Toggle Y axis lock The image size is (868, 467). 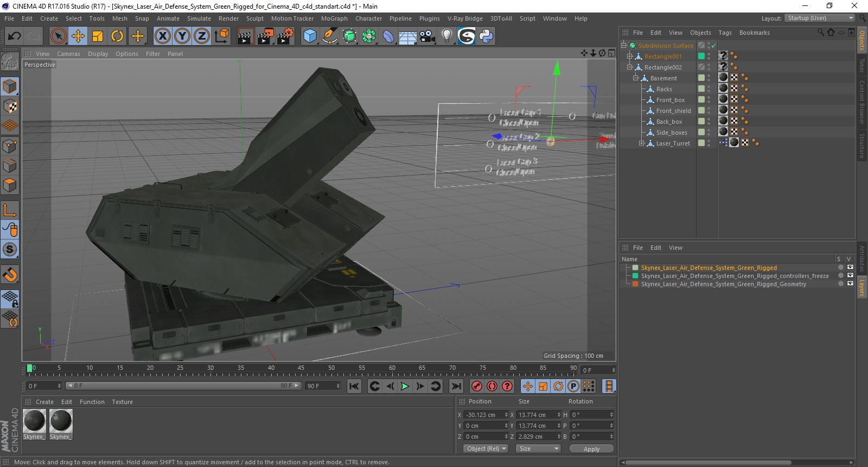click(182, 36)
